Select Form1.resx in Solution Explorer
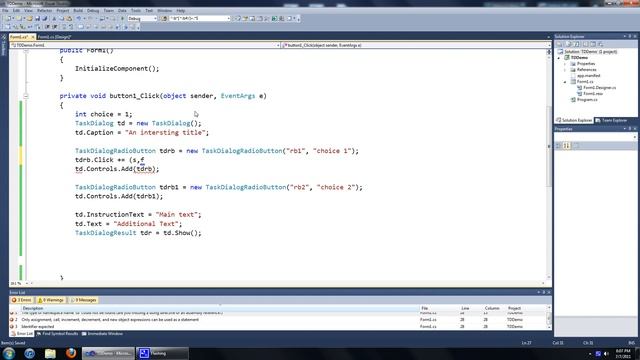 pos(593,94)
